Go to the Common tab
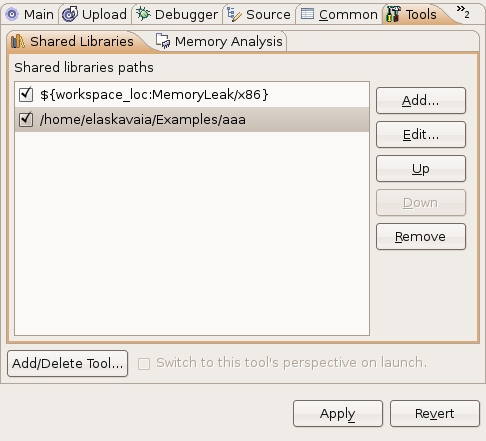 [x=339, y=14]
